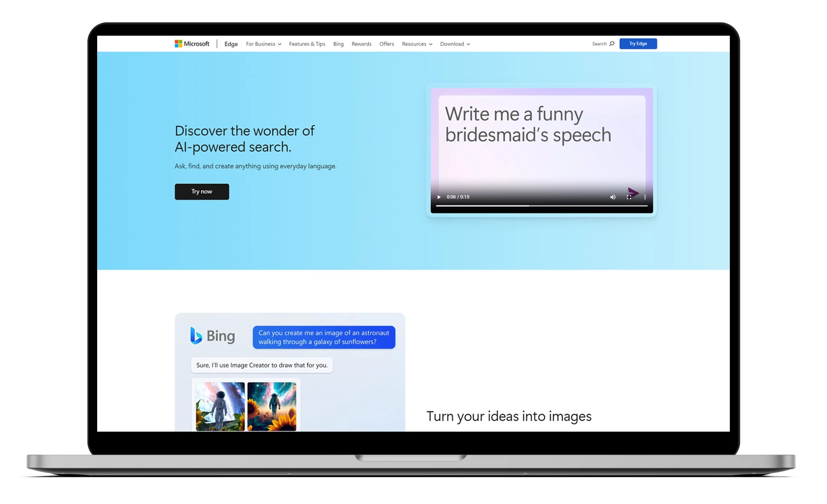Click the purple send arrow in video
The height and width of the screenshot is (504, 827).
(633, 192)
